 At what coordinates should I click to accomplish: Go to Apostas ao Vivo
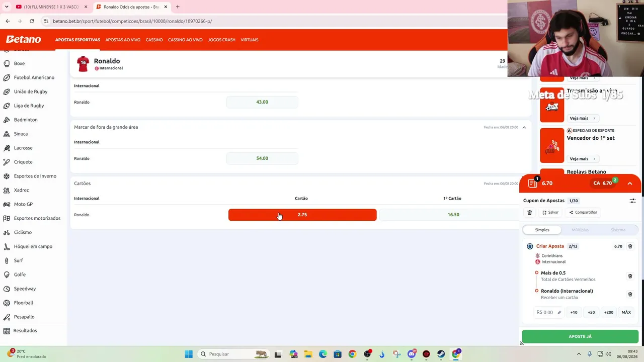[123, 40]
